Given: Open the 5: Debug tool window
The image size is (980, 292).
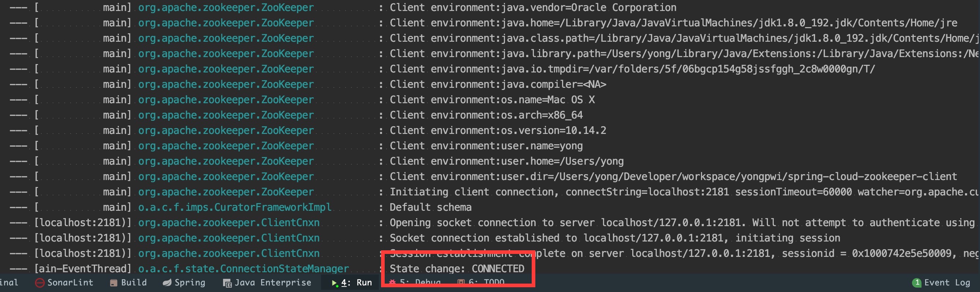Looking at the screenshot, I should [415, 282].
